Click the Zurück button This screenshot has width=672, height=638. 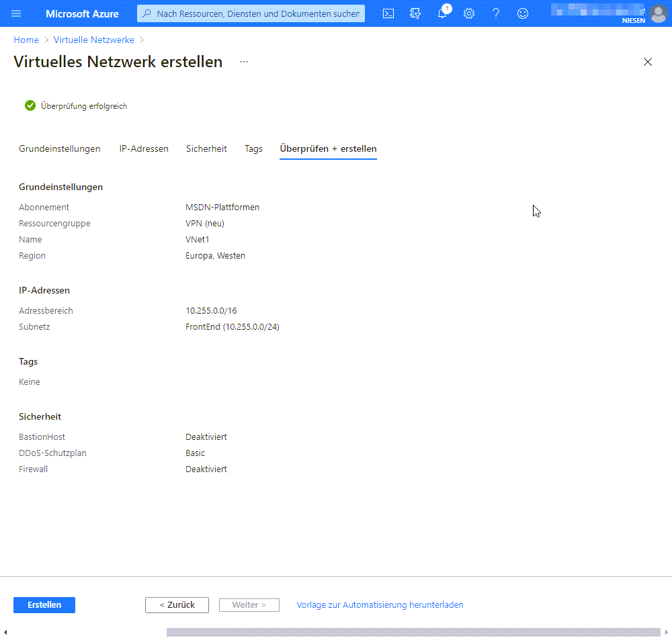click(x=177, y=604)
